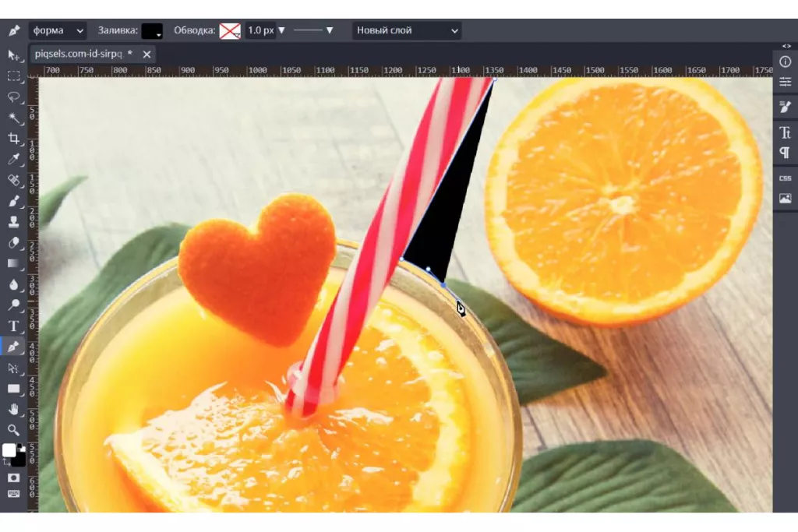Open the Pen tool presets icon in options bar
The height and width of the screenshot is (532, 798).
tap(14, 30)
